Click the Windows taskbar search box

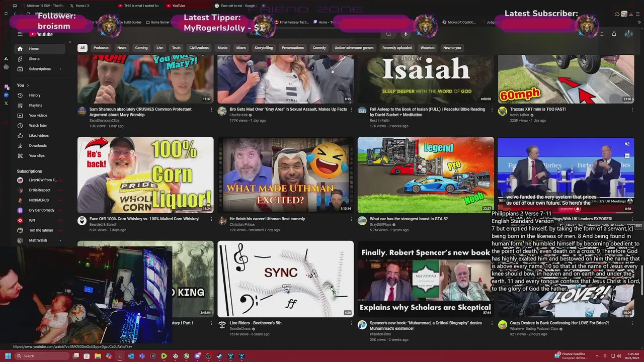pos(42,356)
